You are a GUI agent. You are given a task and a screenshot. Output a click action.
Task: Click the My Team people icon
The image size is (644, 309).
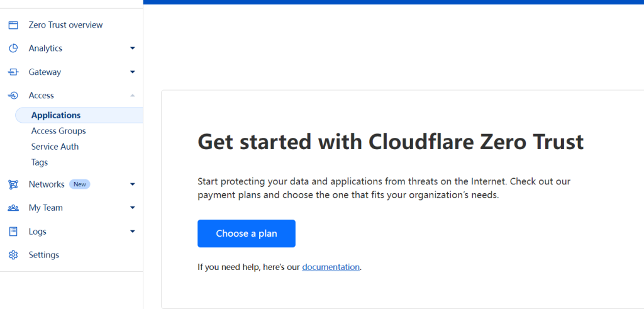tap(13, 208)
